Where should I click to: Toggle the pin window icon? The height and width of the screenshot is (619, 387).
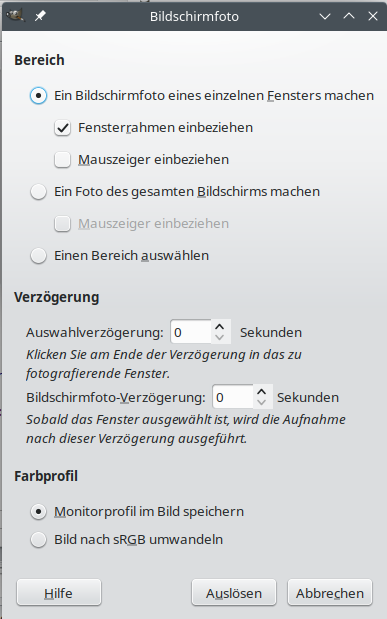click(40, 16)
